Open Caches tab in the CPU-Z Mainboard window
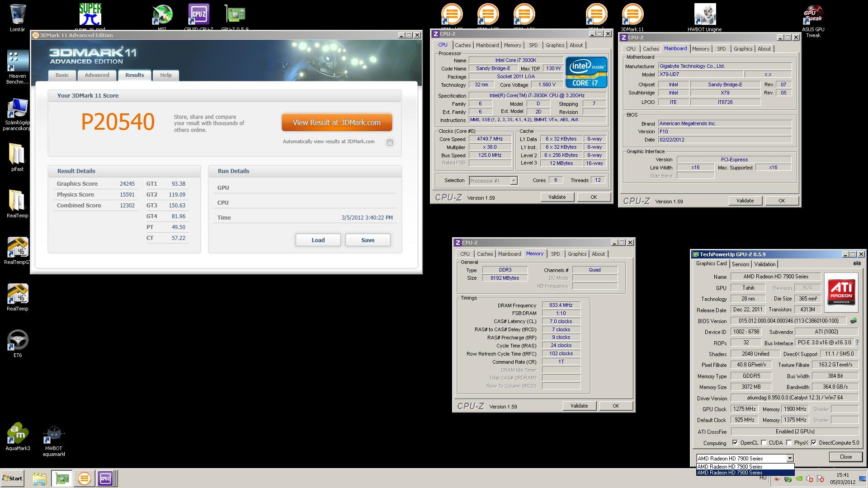Screen dimensions: 868x488 point(651,49)
